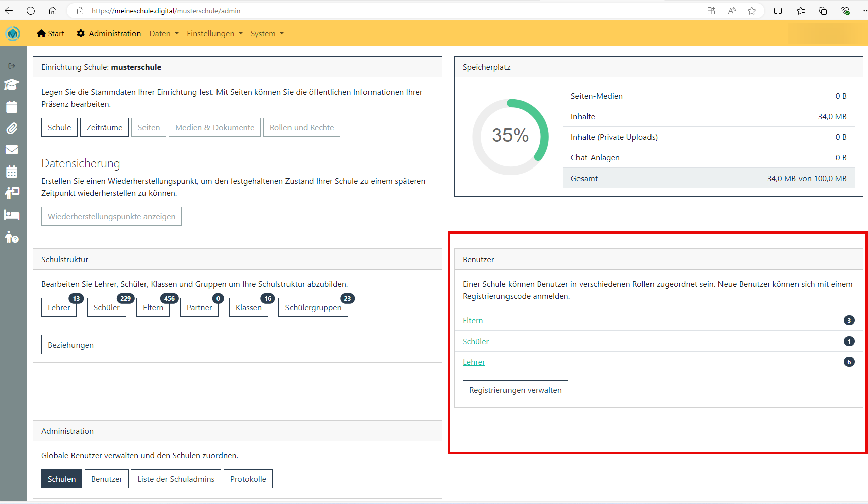The height and width of the screenshot is (504, 868).
Task: Open the calendar icon in the sidebar
Action: click(12, 107)
